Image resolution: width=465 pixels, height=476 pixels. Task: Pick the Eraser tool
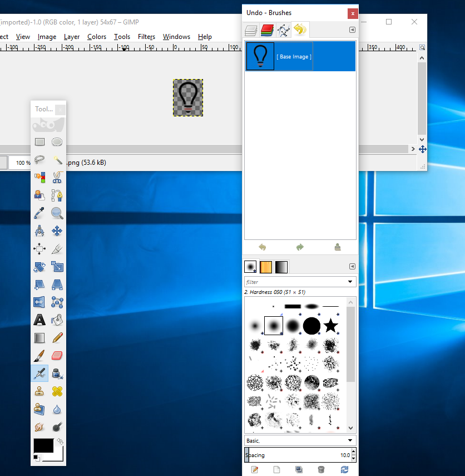pos(57,355)
